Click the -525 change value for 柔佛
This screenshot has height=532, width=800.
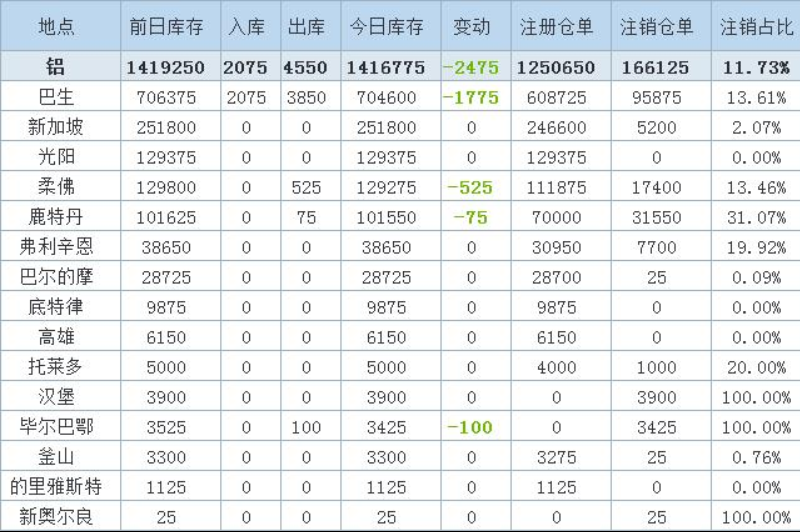(470, 188)
